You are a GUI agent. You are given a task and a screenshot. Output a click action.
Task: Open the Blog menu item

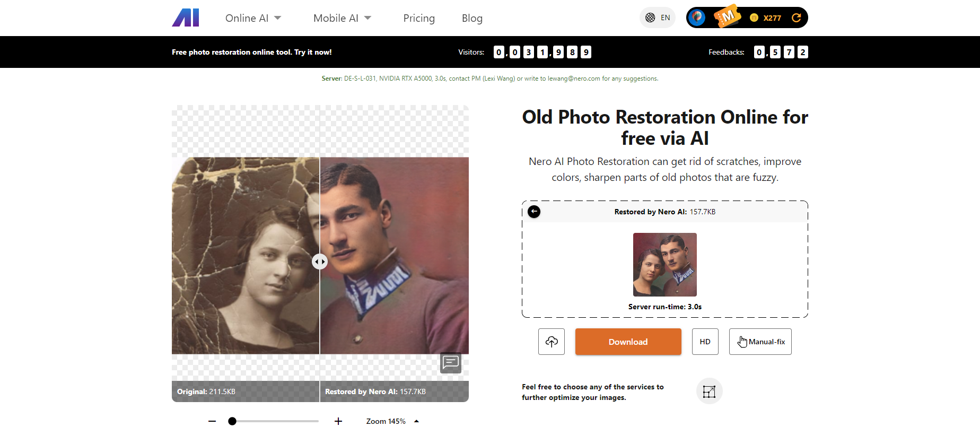472,18
